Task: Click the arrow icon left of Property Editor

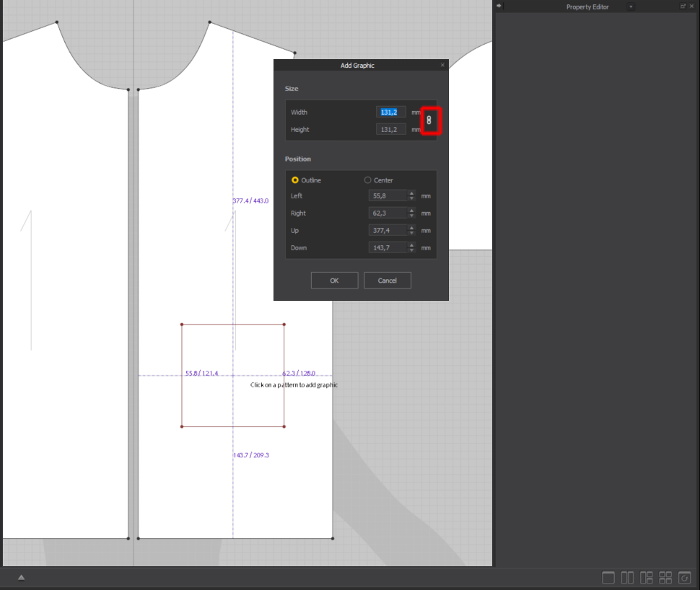Action: 499,6
